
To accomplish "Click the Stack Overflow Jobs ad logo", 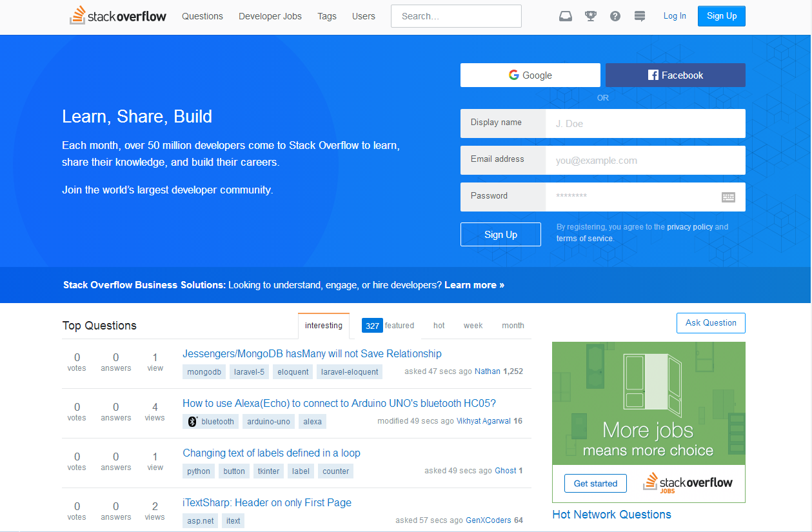I will pos(688,484).
